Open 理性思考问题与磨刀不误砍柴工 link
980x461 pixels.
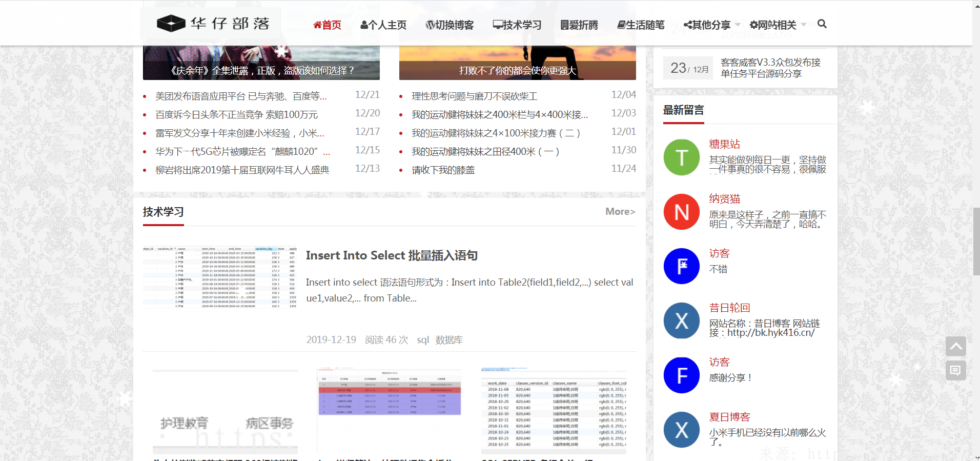tap(475, 96)
